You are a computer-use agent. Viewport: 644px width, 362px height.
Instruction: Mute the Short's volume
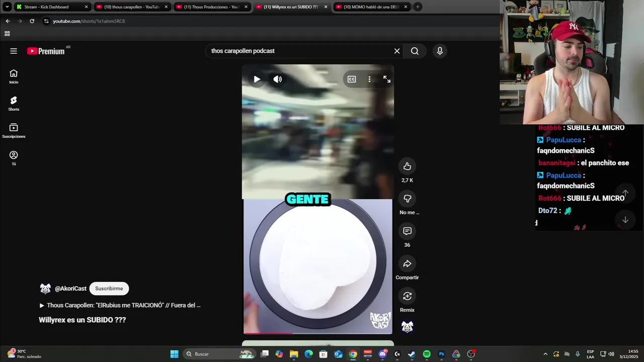[278, 79]
